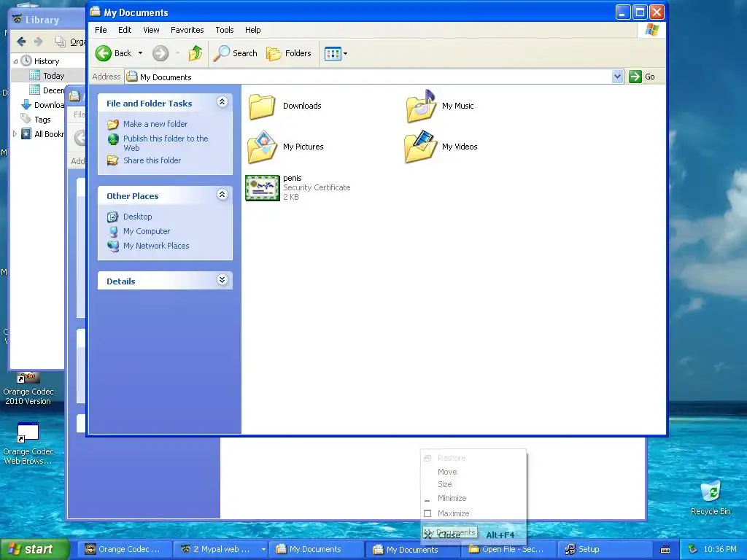Screen dimensions: 747x560
Task: Switch to the first My Documents taskbar button
Action: click(x=315, y=549)
